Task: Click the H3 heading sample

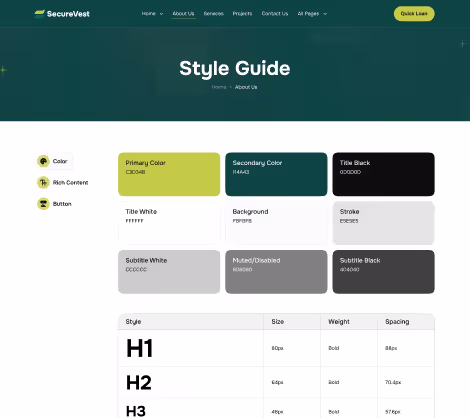Action: pyautogui.click(x=136, y=411)
